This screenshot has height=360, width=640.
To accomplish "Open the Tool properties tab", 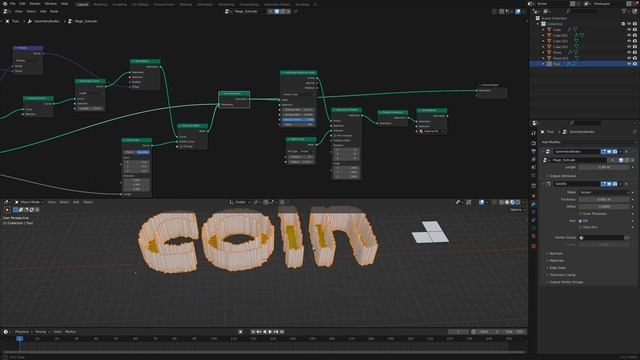I will tap(533, 133).
